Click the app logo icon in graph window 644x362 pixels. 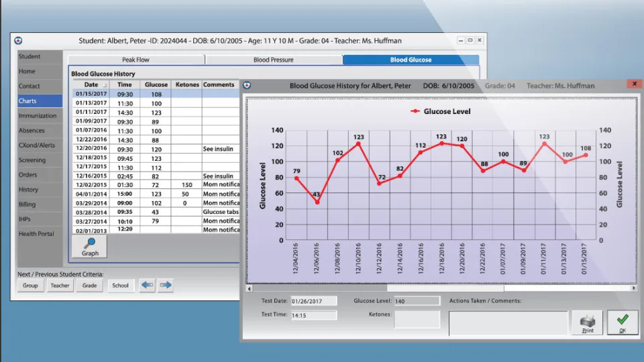[x=247, y=85]
